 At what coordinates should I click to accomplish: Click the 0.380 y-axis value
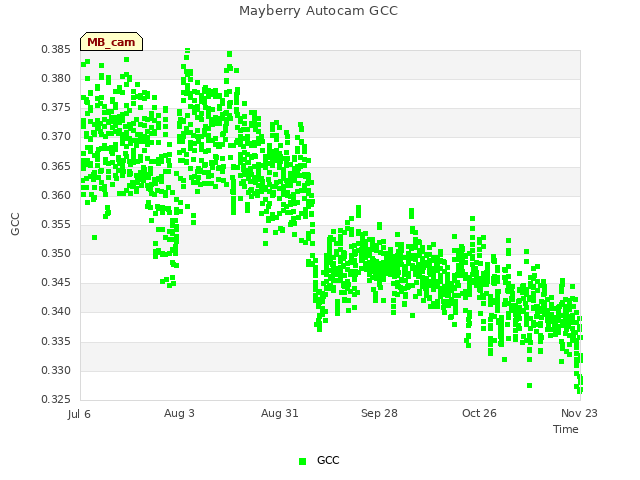tap(56, 78)
